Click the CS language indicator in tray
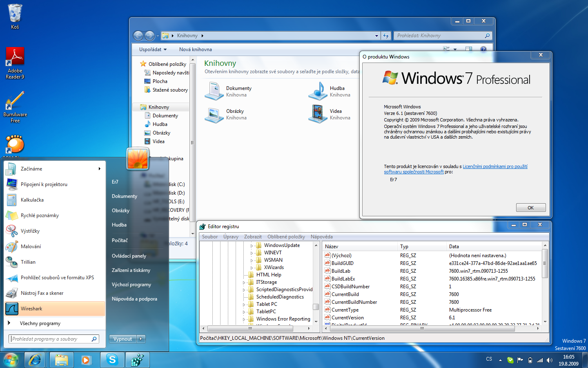The height and width of the screenshot is (368, 588). pos(489,359)
